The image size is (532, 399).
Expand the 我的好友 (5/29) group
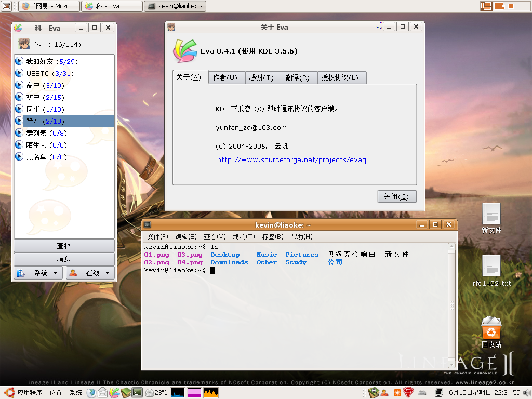coord(19,61)
